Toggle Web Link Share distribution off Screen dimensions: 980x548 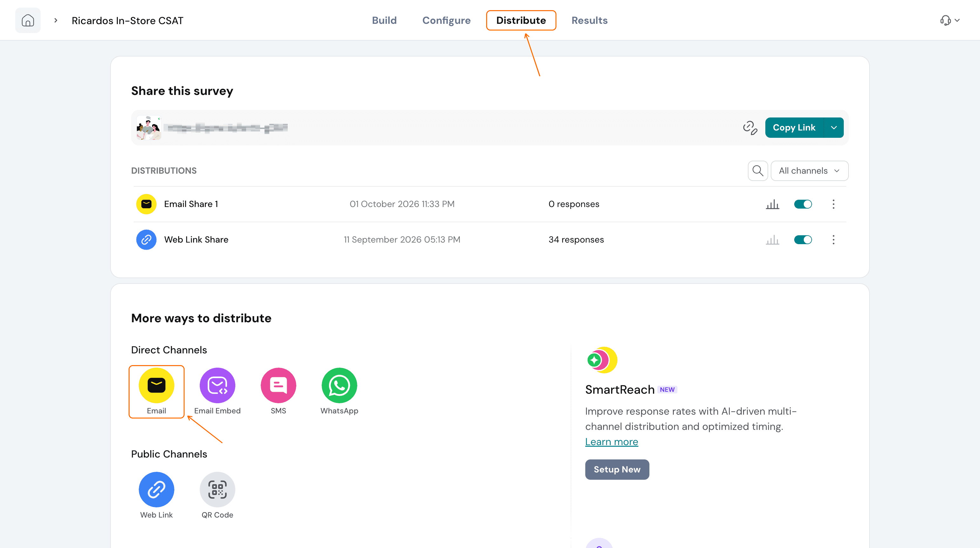pyautogui.click(x=803, y=240)
